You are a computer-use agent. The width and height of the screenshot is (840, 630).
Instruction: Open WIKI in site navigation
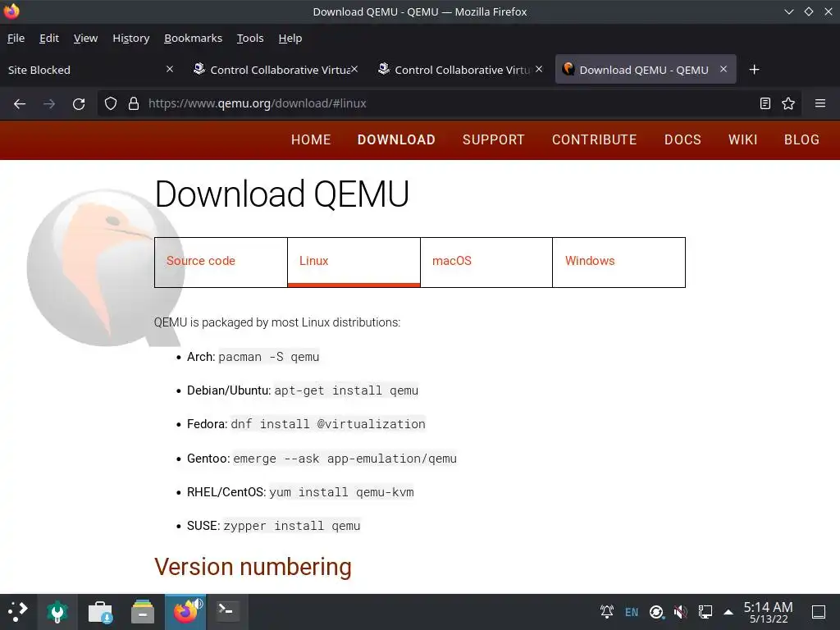(x=742, y=139)
